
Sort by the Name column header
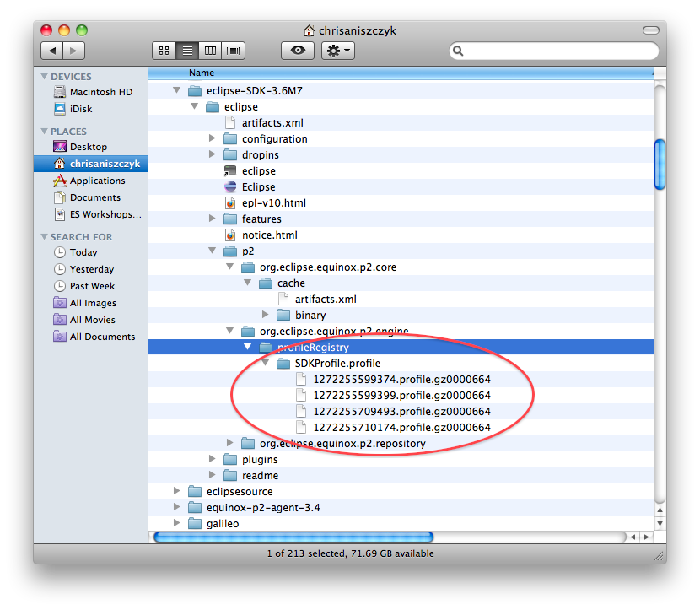401,73
